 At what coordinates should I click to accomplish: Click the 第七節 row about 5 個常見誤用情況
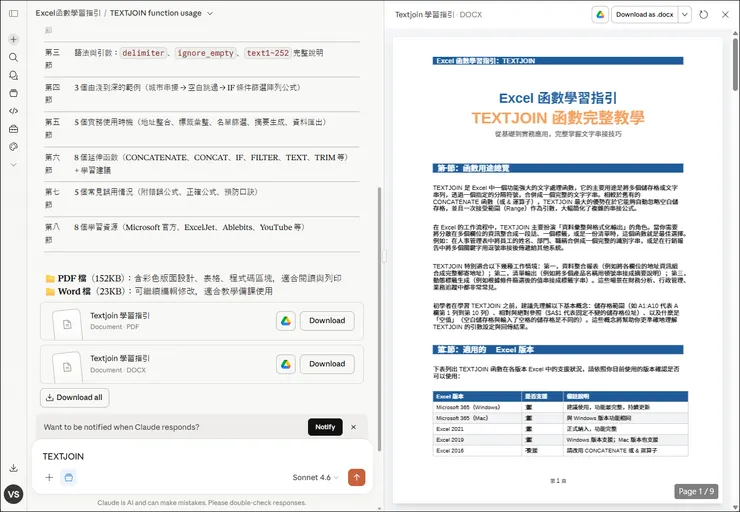point(202,199)
